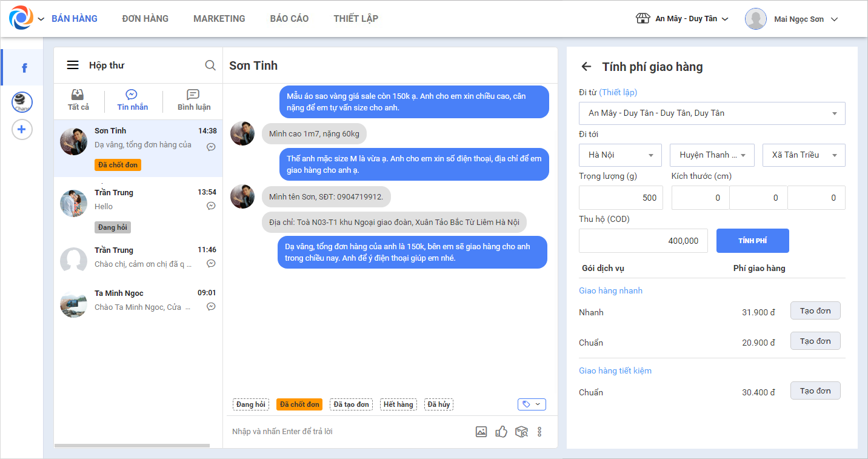Open the Thiết lập link

tap(618, 92)
